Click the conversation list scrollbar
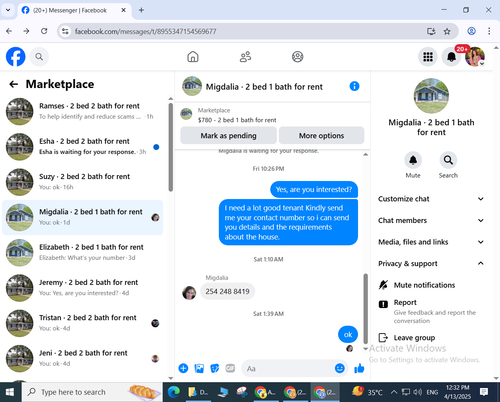Screen dimensions: 500x402 click(171, 147)
